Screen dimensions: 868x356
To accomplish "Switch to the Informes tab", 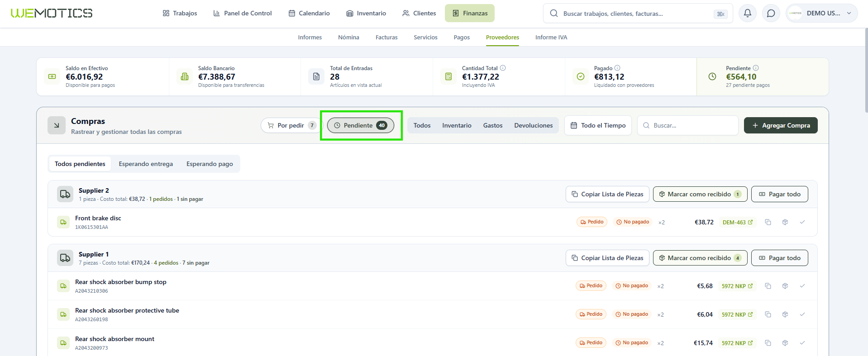I will 310,38.
